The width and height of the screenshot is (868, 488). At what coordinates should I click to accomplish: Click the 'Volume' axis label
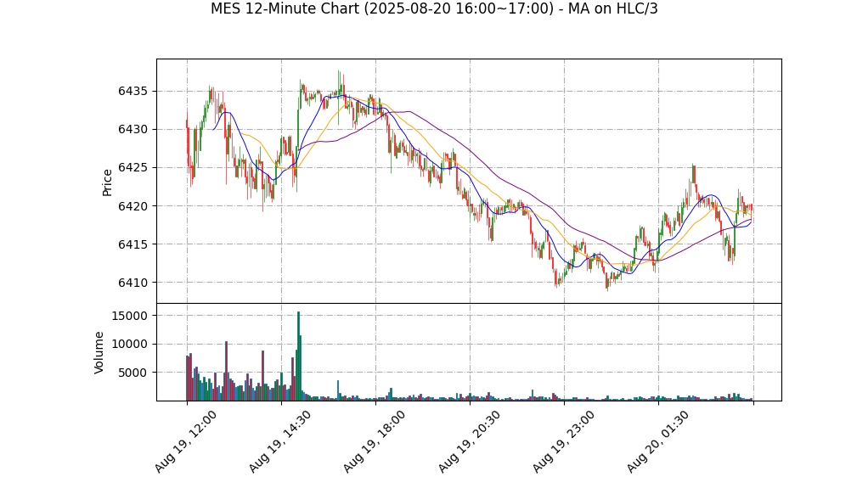pyautogui.click(x=99, y=352)
